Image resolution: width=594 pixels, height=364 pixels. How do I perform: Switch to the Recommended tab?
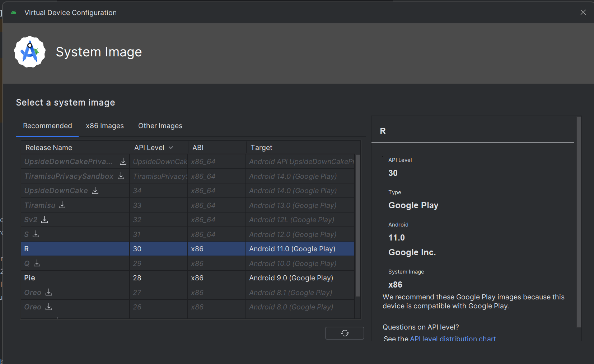coord(47,126)
